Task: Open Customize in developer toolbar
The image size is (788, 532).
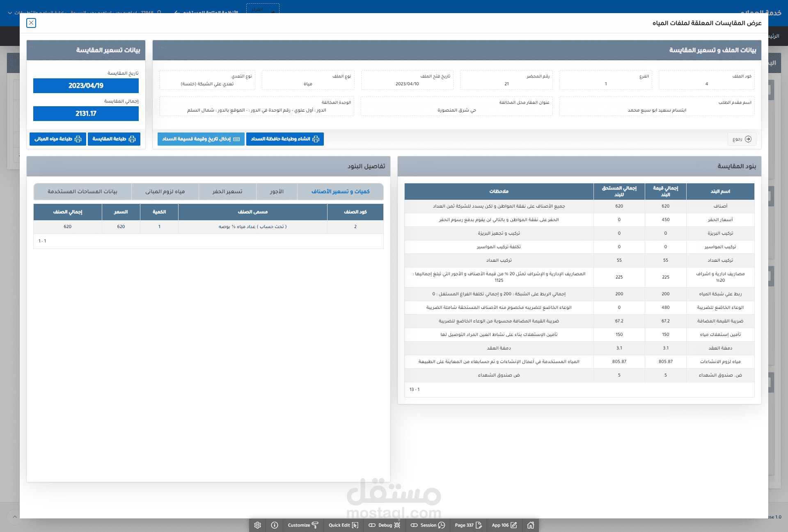Action: tap(303, 525)
